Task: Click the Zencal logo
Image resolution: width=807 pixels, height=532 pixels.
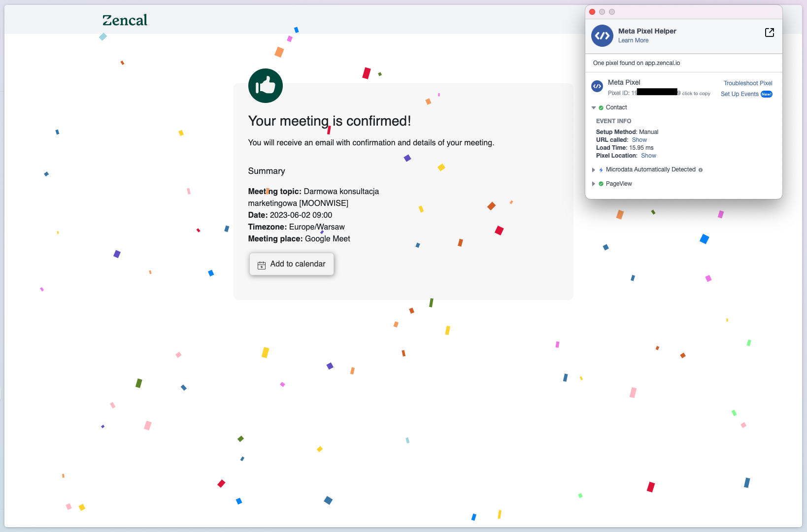Action: [125, 20]
